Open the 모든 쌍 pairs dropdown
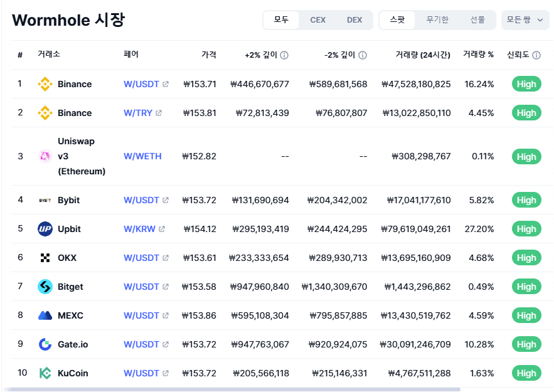Viewport: 554px width, 392px height. 525,20
